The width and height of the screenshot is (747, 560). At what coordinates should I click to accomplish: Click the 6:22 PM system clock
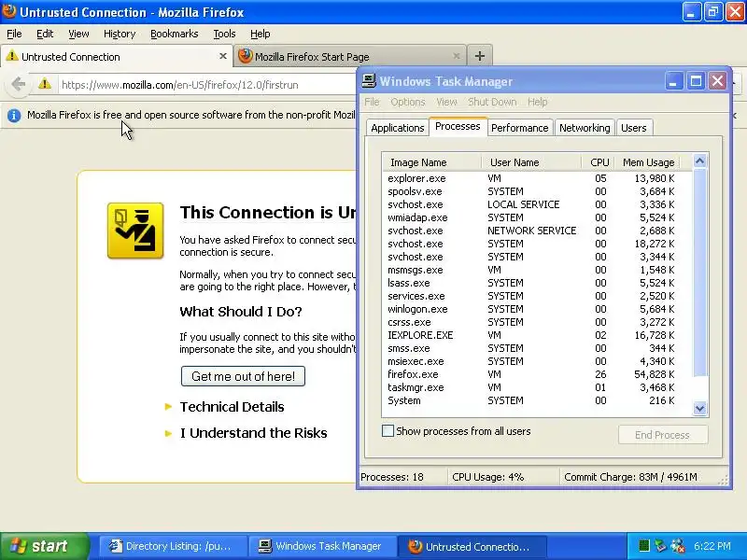click(712, 546)
